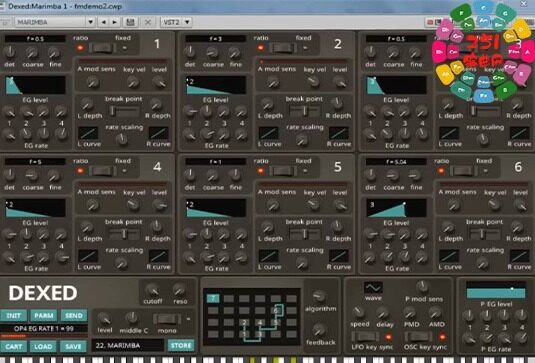This screenshot has height=363, width=535.
Task: Toggle the LFO key sync switch
Action: (366, 337)
